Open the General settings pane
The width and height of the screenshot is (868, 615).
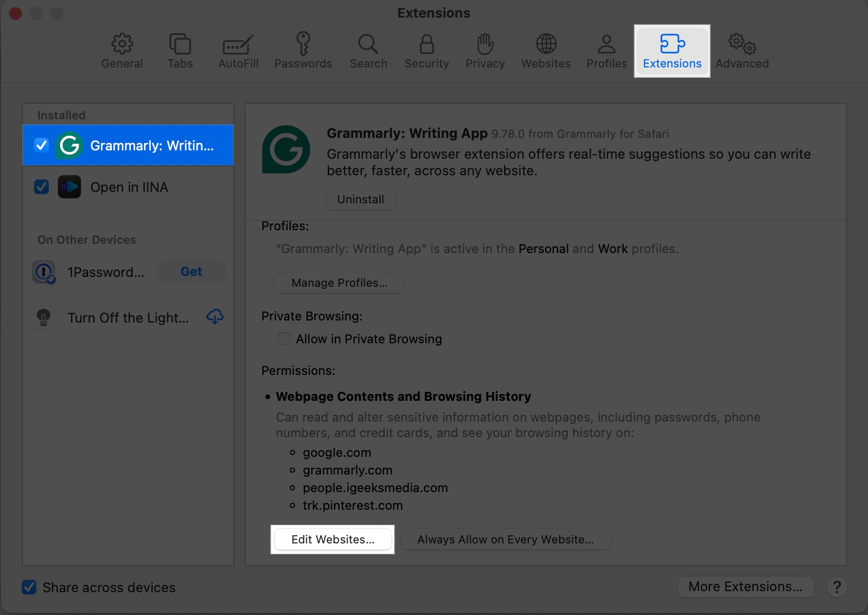pos(122,49)
